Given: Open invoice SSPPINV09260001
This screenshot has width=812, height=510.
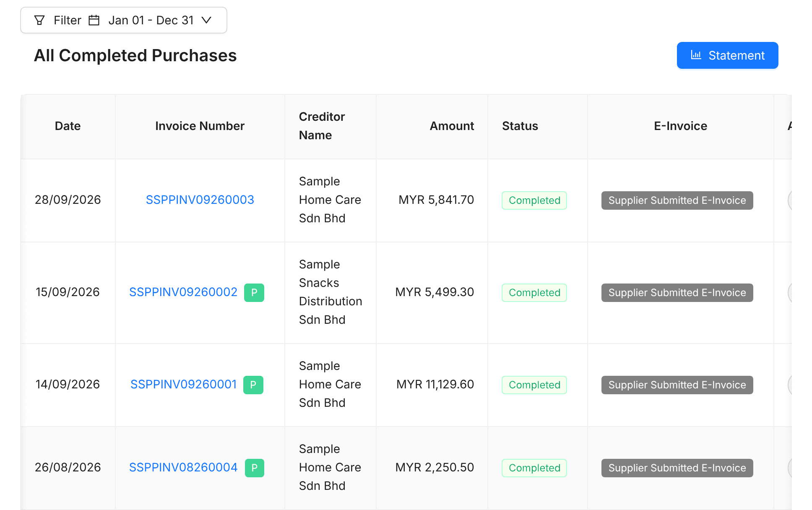Looking at the screenshot, I should pyautogui.click(x=184, y=384).
